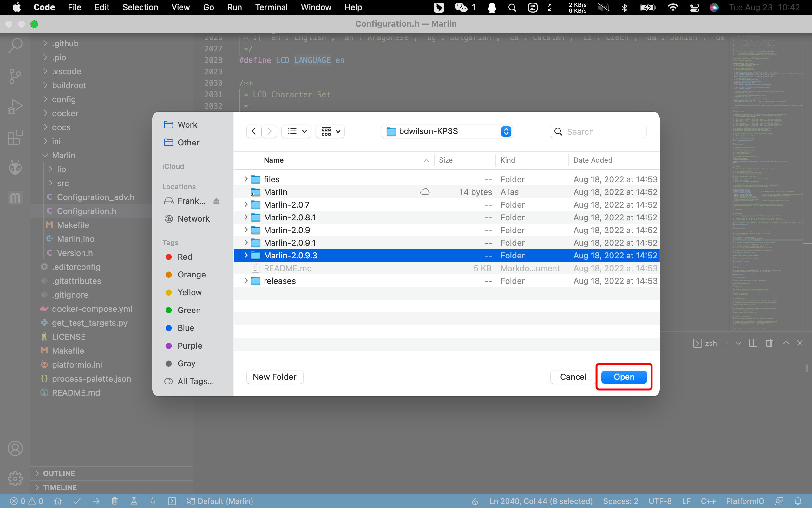Open platformio.ini in explorer
The height and width of the screenshot is (508, 812).
click(77, 364)
